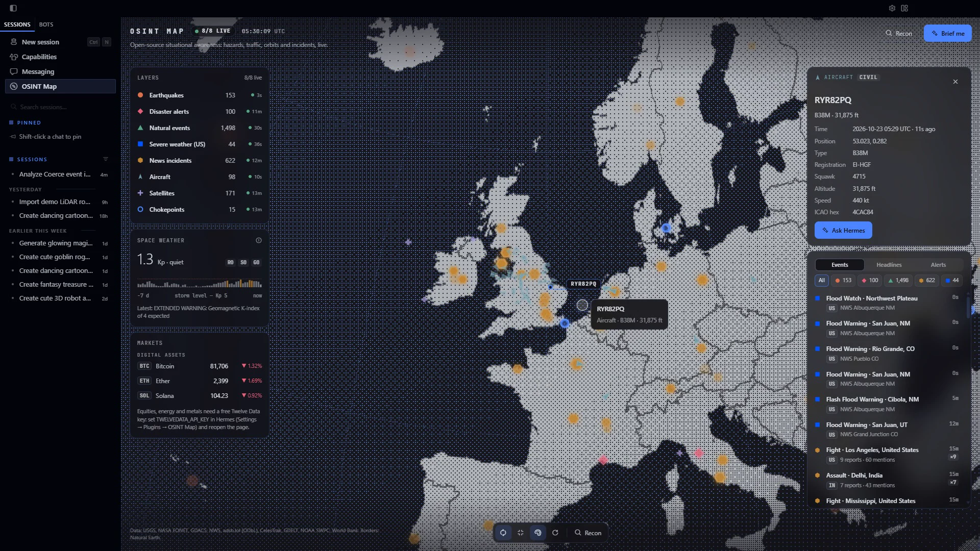Click the blue chokepoint marker near Denmark
The height and width of the screenshot is (551, 980).
click(666, 228)
